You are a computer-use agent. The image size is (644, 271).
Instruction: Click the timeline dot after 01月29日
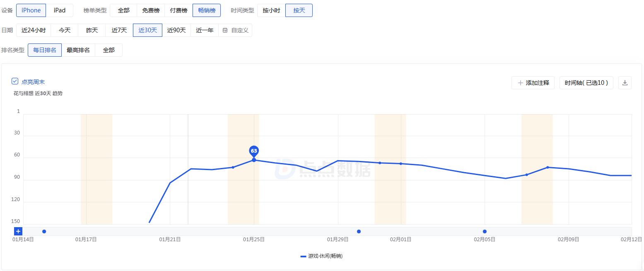[x=359, y=231]
